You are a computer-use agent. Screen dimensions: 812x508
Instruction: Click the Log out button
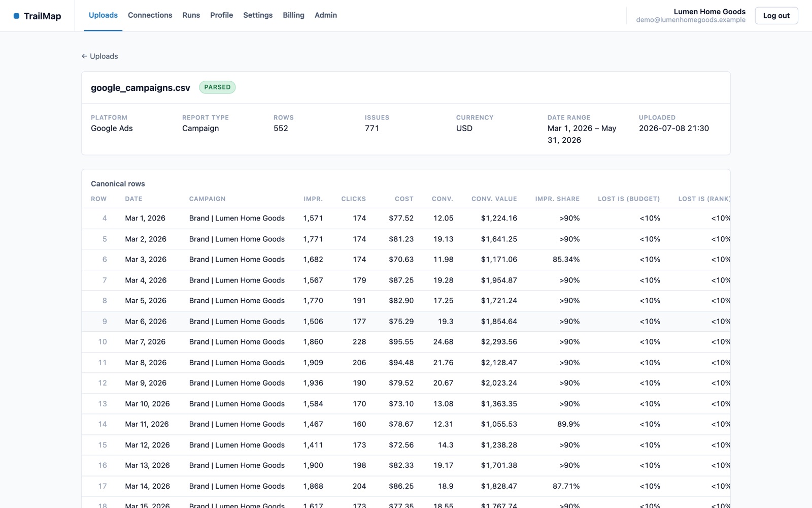pos(776,16)
